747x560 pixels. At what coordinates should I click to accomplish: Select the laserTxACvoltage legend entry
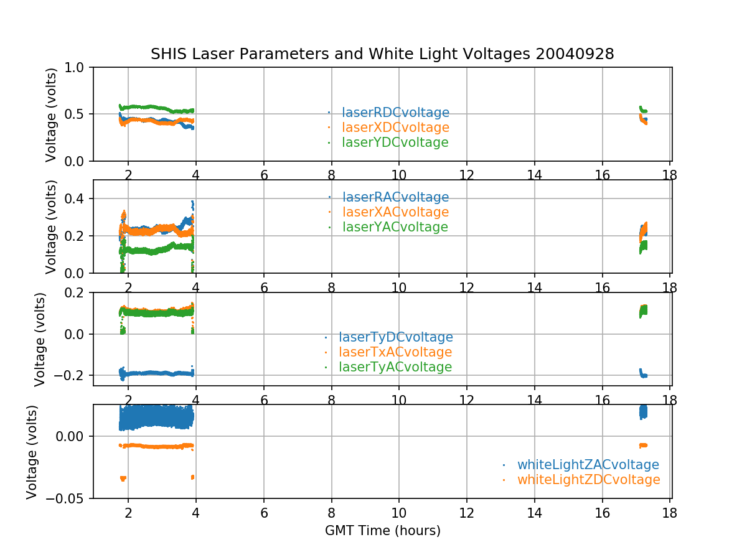pos(395,352)
